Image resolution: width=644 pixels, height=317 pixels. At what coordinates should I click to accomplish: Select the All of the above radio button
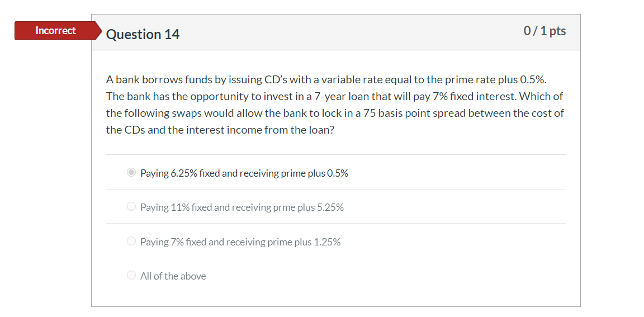(x=131, y=276)
